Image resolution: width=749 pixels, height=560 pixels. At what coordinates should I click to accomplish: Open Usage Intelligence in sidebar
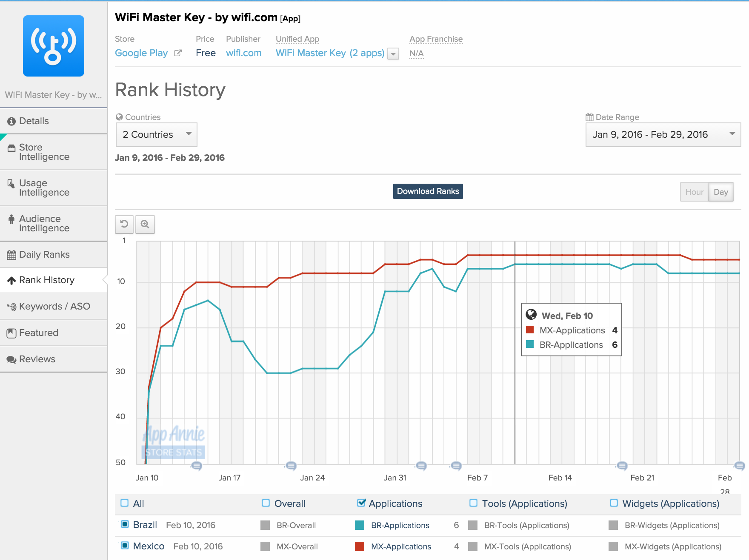(54, 188)
